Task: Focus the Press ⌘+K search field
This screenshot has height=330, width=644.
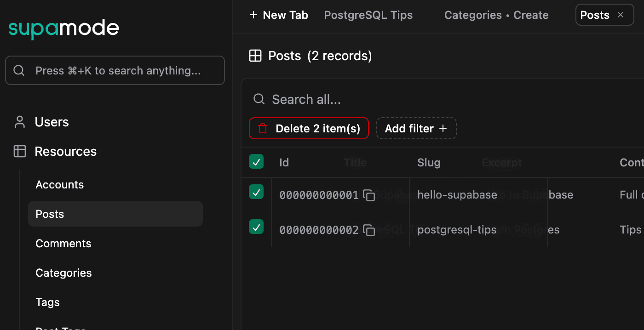Action: 115,70
